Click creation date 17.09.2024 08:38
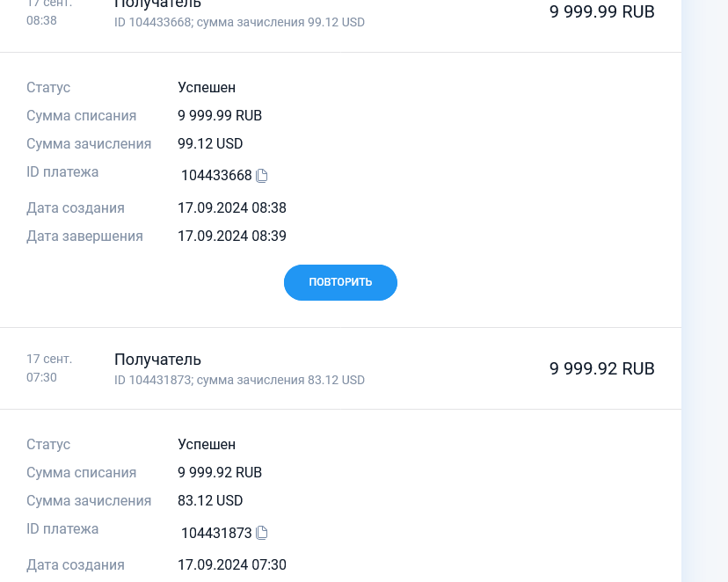728x582 pixels. [232, 208]
